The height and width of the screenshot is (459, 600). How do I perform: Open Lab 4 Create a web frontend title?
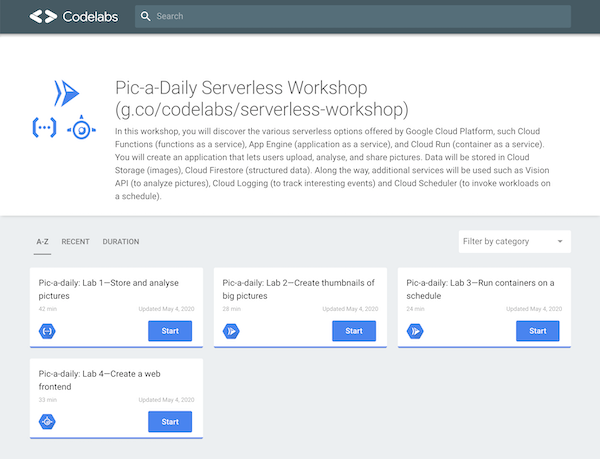pyautogui.click(x=99, y=380)
